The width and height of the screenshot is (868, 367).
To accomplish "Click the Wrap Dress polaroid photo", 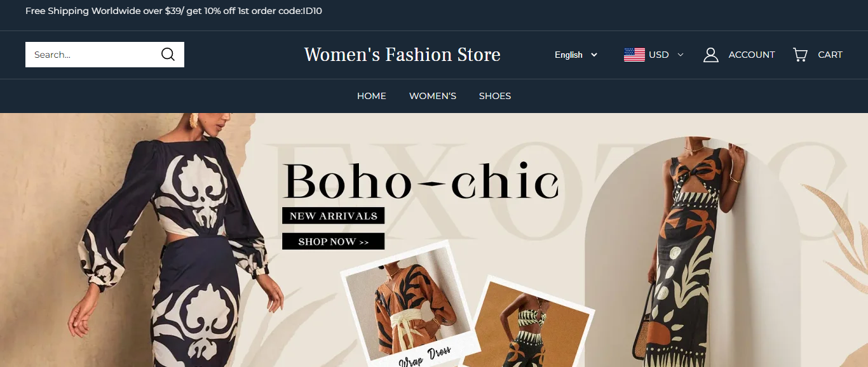I will point(410,305).
